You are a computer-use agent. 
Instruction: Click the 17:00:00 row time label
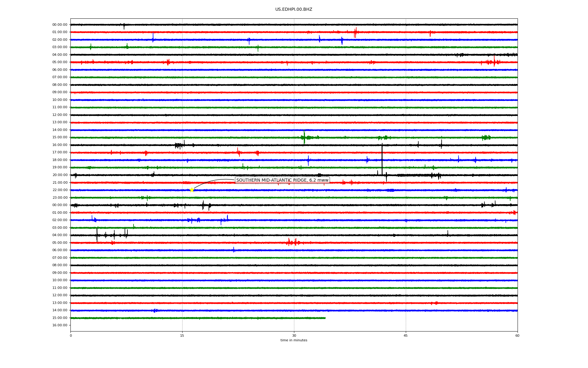click(60, 152)
